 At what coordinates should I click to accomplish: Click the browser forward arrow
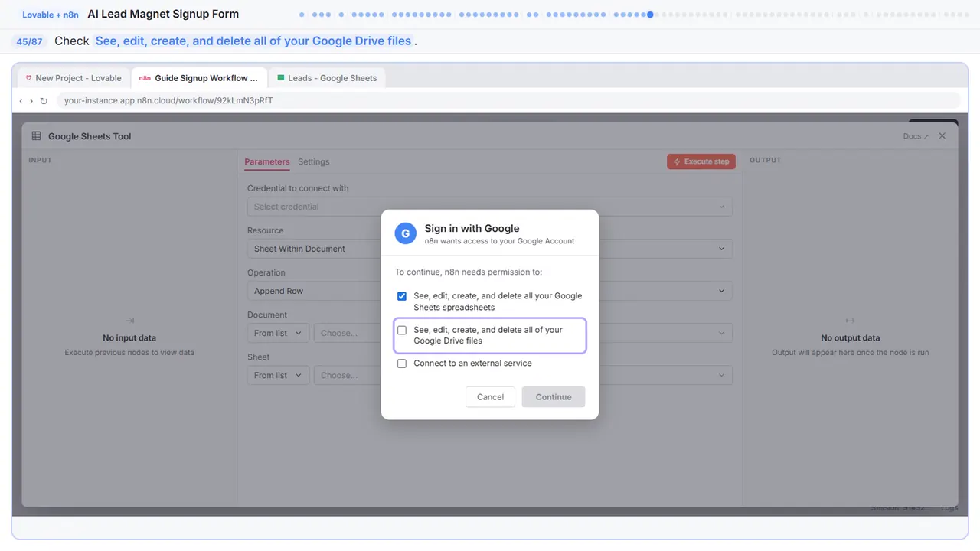(x=31, y=100)
